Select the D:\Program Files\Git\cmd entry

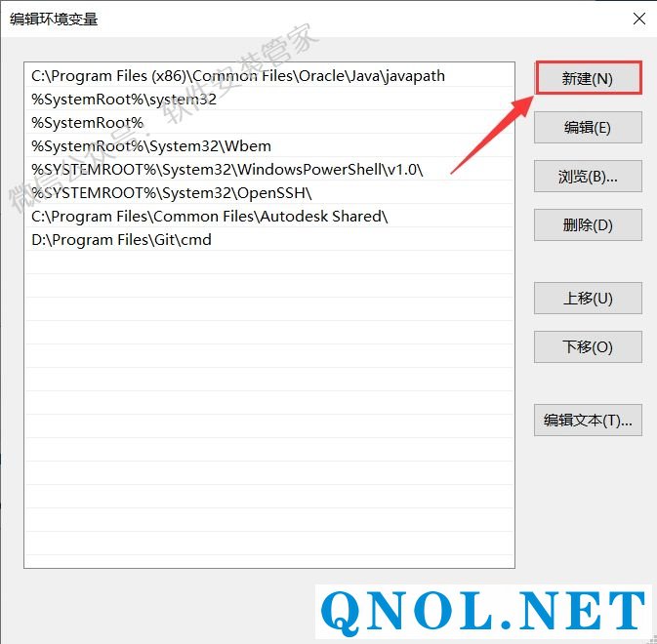coord(269,240)
